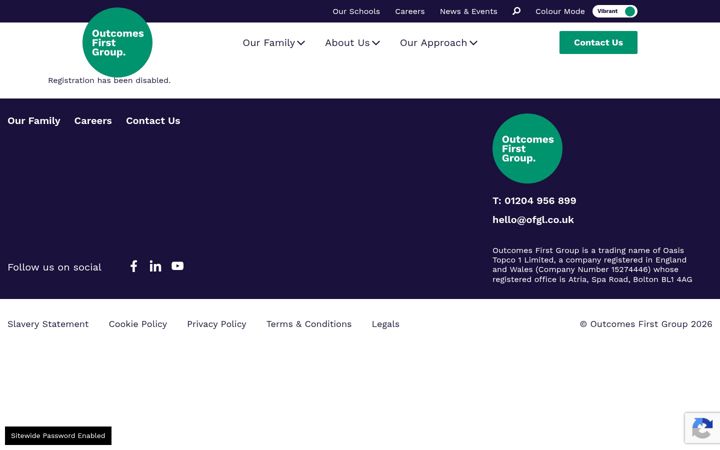Toggle the Vibrant colour mode switch
Screen dimensions: 720x450
[614, 11]
